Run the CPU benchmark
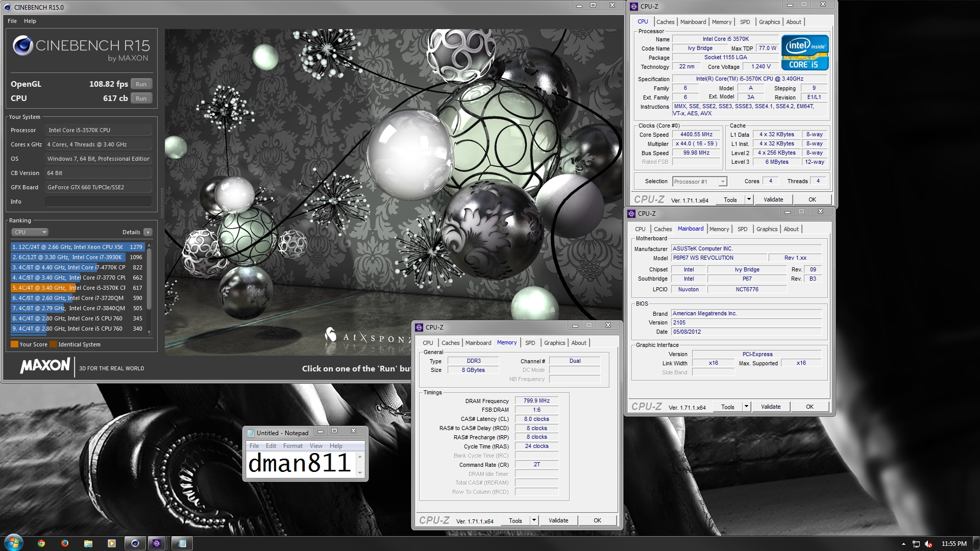Viewport: 980px width, 551px height. [141, 98]
